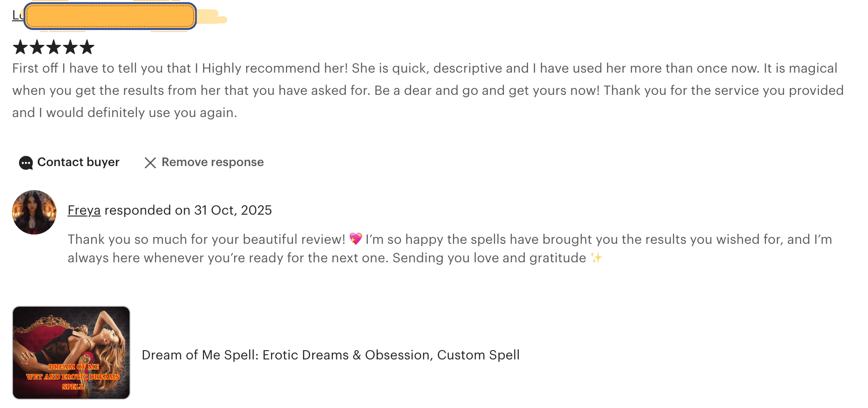Click the fourth star of the rating
Viewport: 868px width, 408px height.
[x=70, y=47]
